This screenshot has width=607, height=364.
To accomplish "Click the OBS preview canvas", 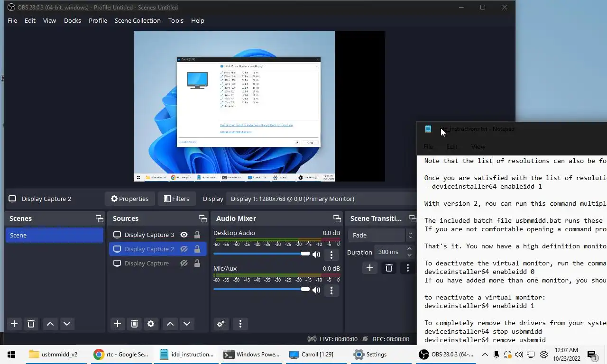I will [x=259, y=106].
